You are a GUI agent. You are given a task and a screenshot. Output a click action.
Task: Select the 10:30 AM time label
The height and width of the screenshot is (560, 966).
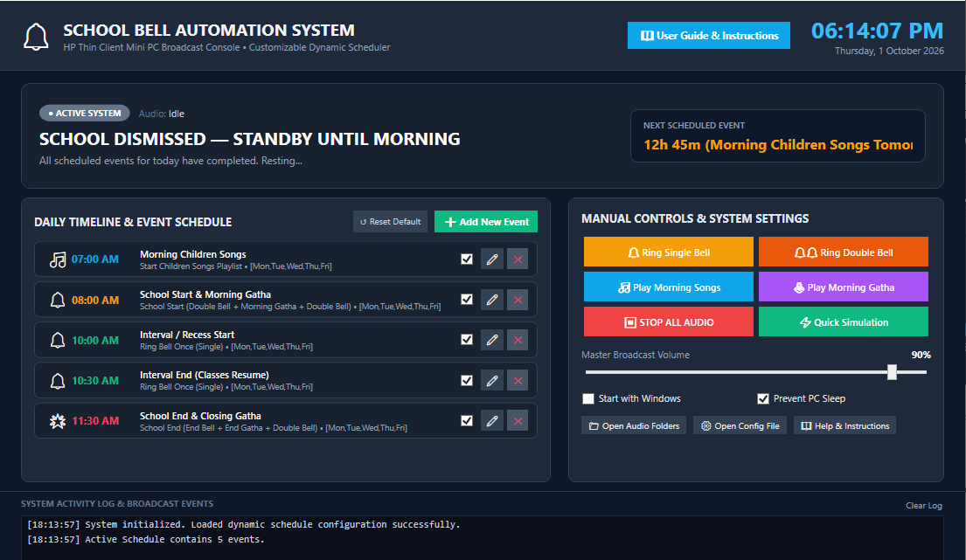(95, 381)
